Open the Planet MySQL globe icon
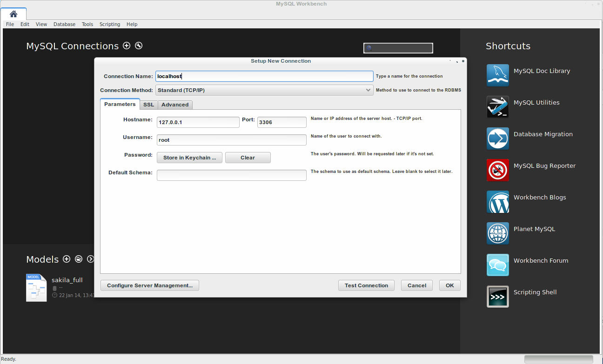Screen dimensions: 603x364 click(498, 233)
